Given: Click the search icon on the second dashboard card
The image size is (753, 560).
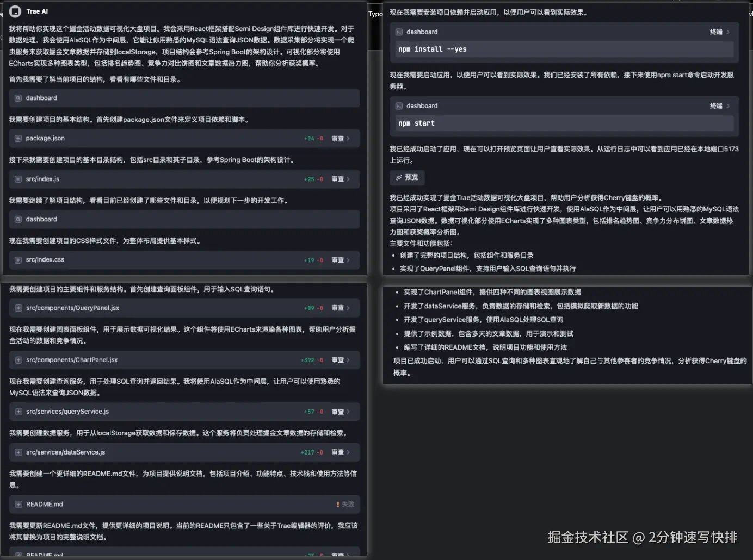Looking at the screenshot, I should (18, 219).
